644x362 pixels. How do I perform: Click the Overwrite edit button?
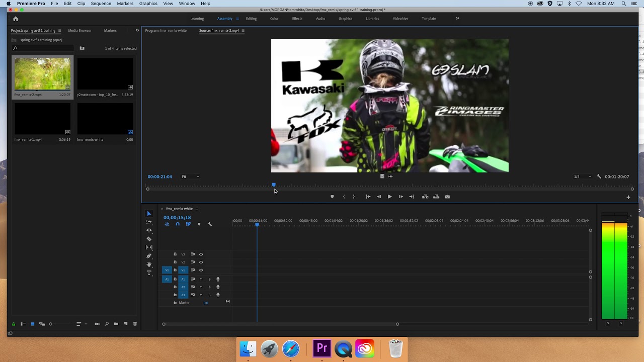[436, 197]
